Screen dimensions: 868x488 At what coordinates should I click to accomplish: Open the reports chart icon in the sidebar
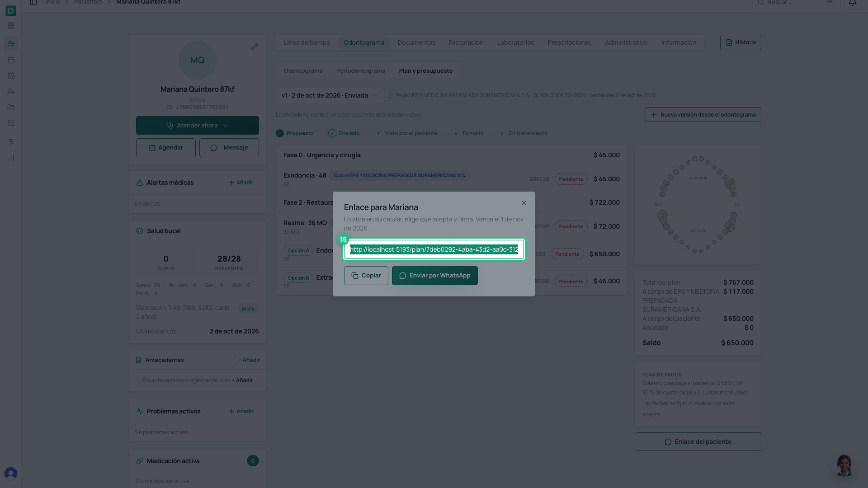pyautogui.click(x=11, y=158)
